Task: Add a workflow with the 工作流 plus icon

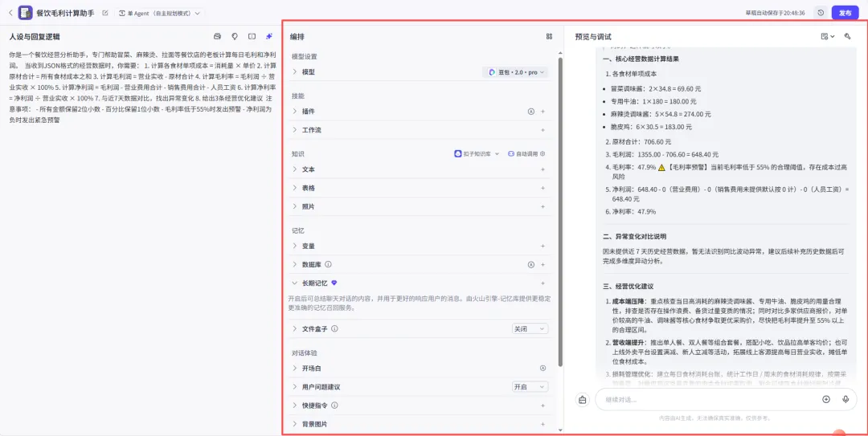Action: pos(542,130)
